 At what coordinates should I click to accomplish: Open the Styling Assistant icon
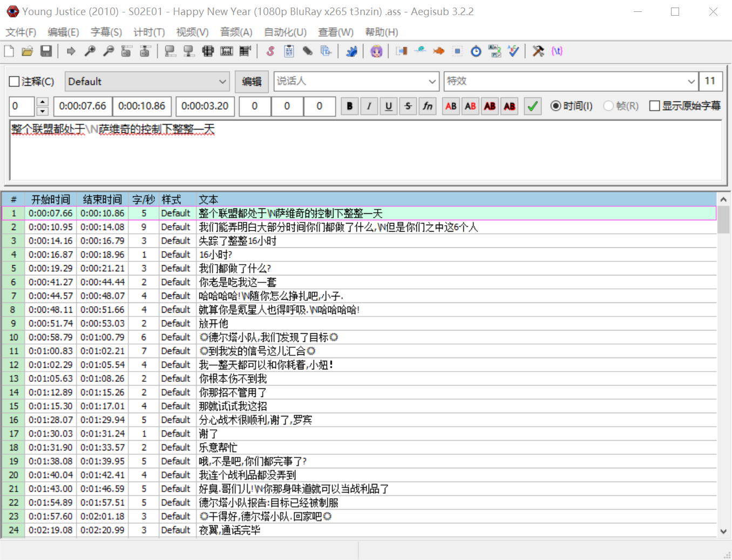pos(420,51)
